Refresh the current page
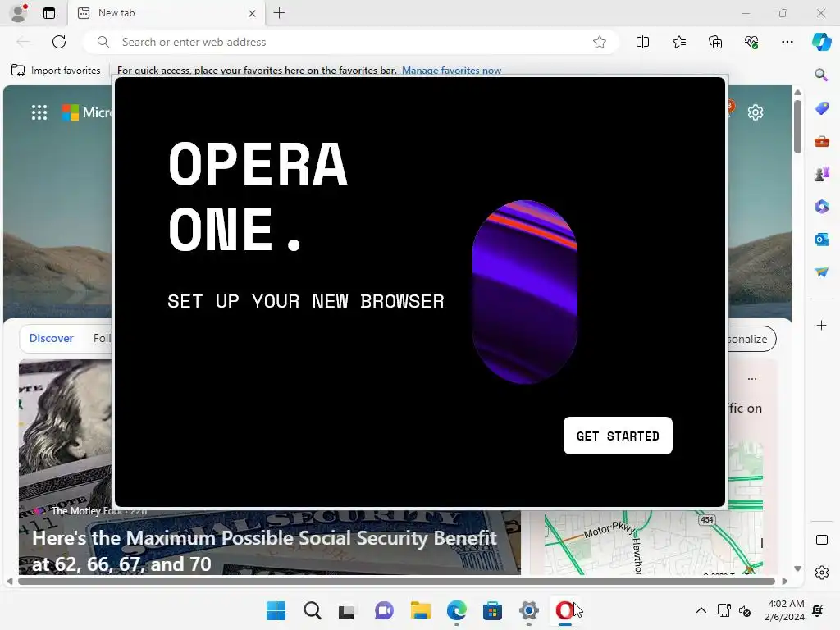The height and width of the screenshot is (630, 840). pos(59,42)
